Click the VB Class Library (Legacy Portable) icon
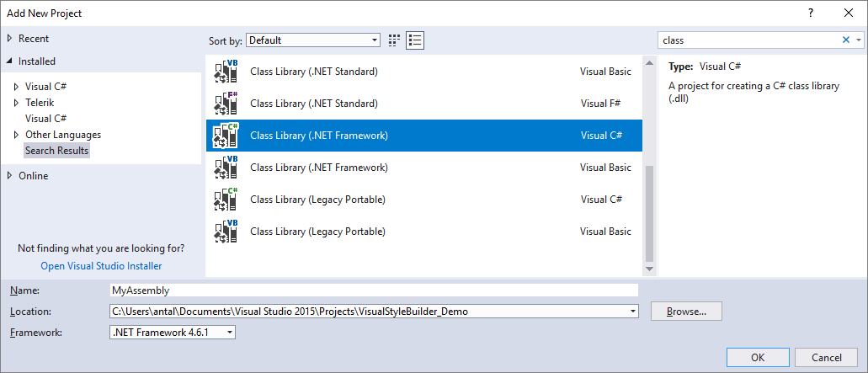 coord(226,232)
